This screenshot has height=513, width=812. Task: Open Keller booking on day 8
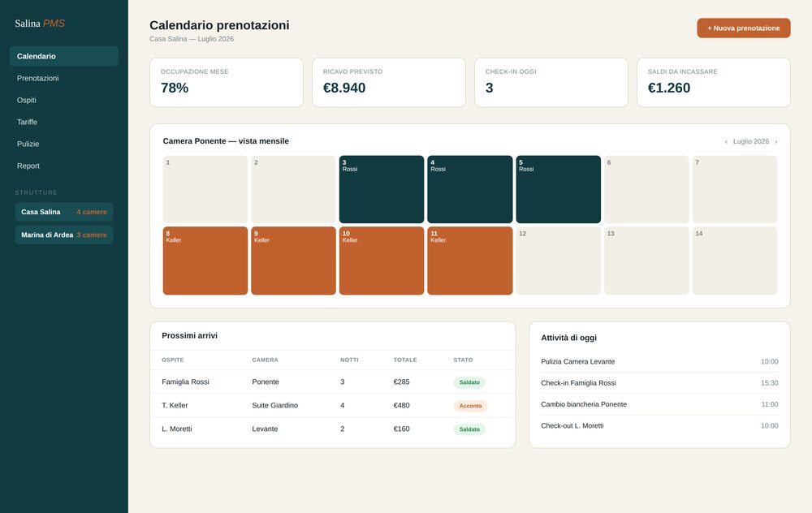205,261
